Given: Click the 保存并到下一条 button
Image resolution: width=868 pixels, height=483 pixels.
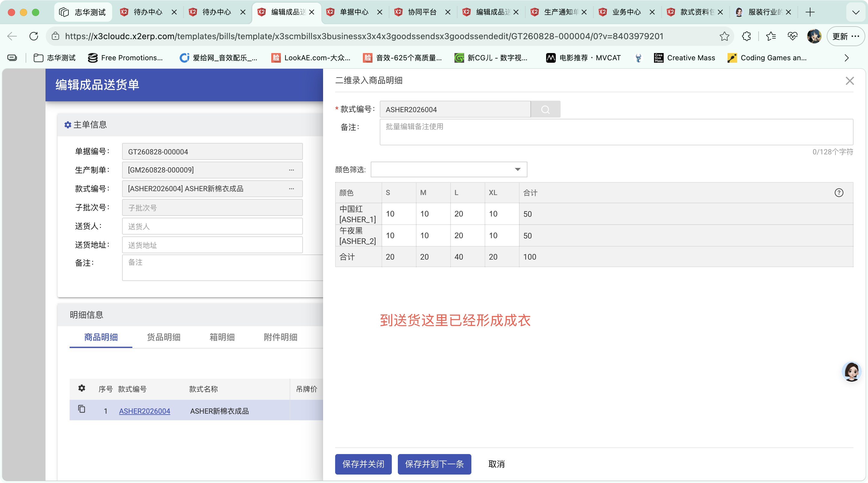Looking at the screenshot, I should pyautogui.click(x=434, y=464).
